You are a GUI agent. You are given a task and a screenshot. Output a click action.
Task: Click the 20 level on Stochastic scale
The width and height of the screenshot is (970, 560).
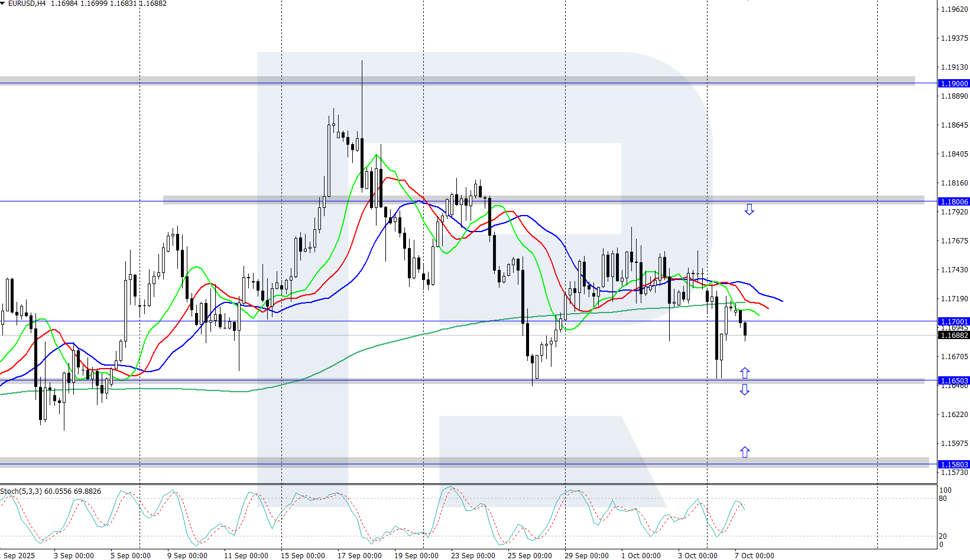click(x=943, y=536)
